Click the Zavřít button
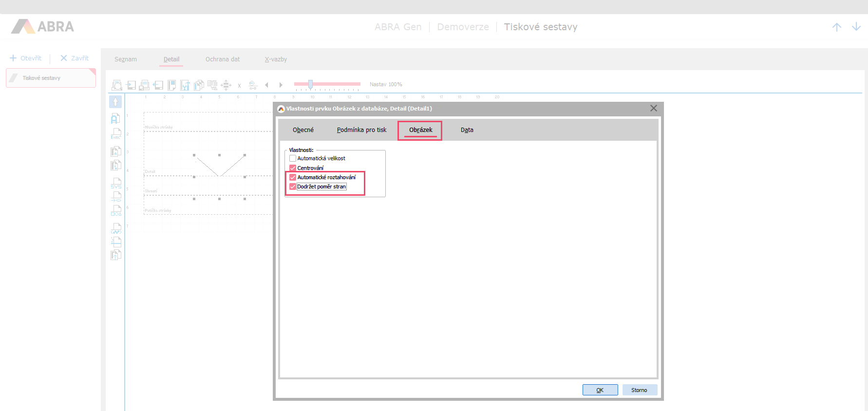 [75, 58]
